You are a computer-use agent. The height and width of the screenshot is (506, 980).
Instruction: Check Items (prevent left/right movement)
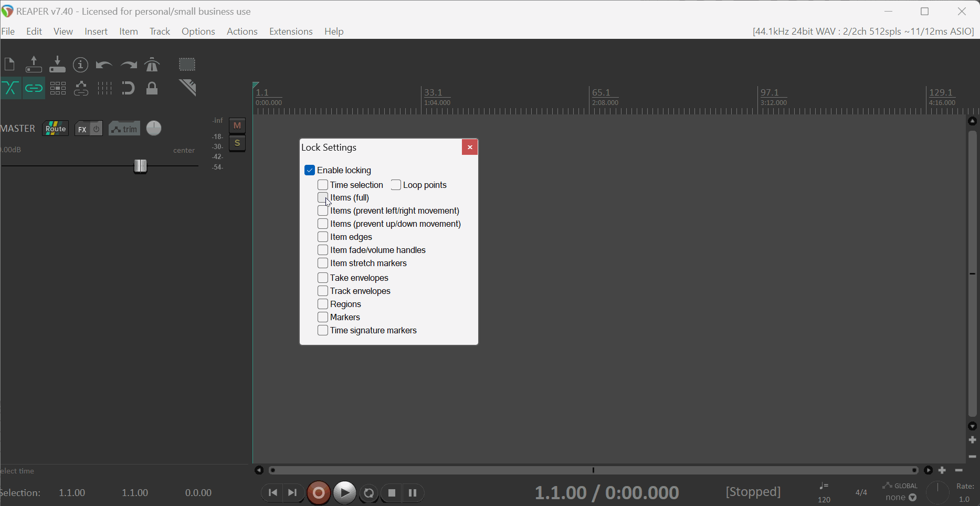pos(323,211)
